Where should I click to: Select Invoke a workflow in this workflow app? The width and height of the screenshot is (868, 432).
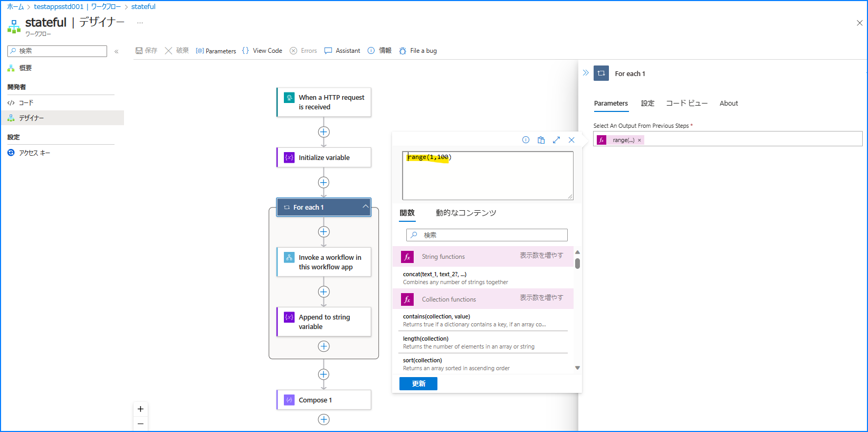(324, 262)
